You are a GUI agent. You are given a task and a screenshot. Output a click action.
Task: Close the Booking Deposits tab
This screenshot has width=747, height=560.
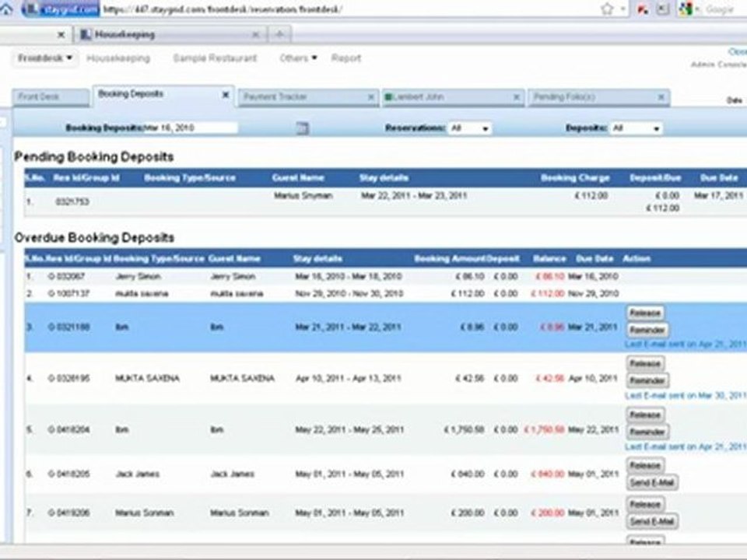(x=226, y=95)
